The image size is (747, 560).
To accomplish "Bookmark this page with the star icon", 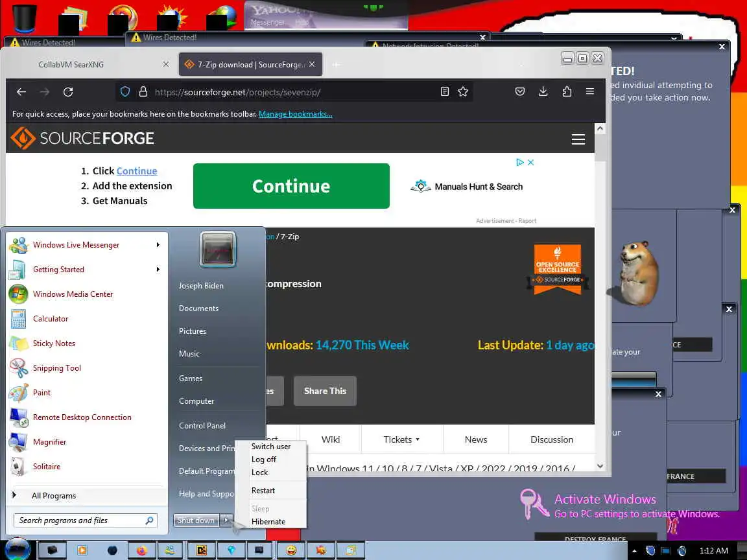I will coord(462,91).
